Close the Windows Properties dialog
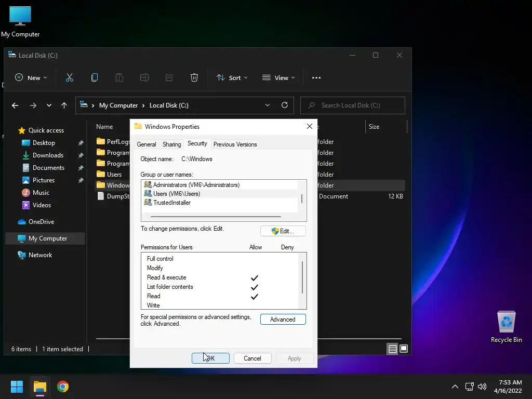This screenshot has width=532, height=399. [310, 126]
